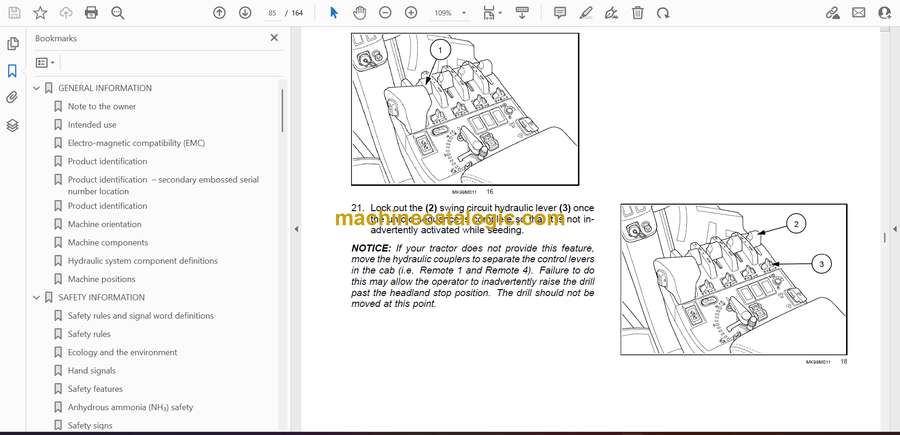The height and width of the screenshot is (435, 900).
Task: Open the sign document tool
Action: (x=612, y=13)
